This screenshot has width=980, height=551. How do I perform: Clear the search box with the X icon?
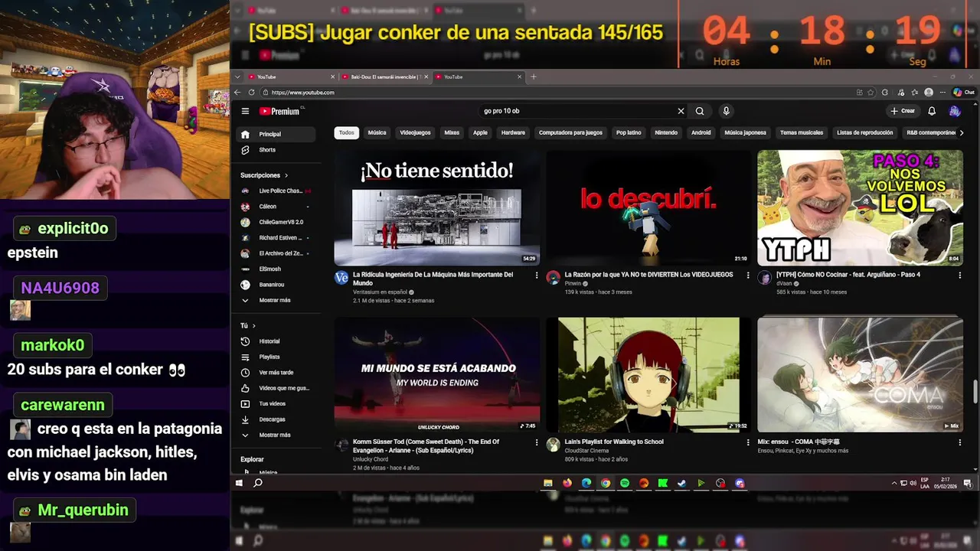(681, 111)
